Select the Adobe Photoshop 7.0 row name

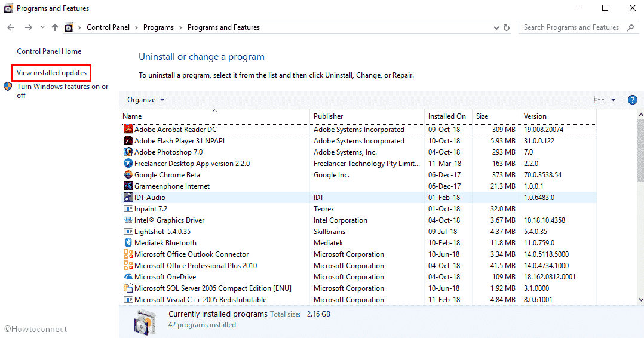(x=168, y=152)
